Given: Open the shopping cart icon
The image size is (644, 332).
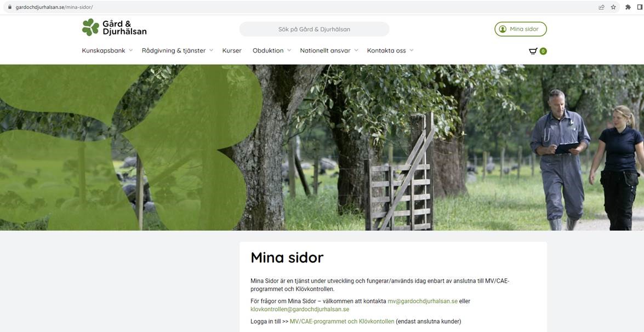Looking at the screenshot, I should tap(533, 51).
